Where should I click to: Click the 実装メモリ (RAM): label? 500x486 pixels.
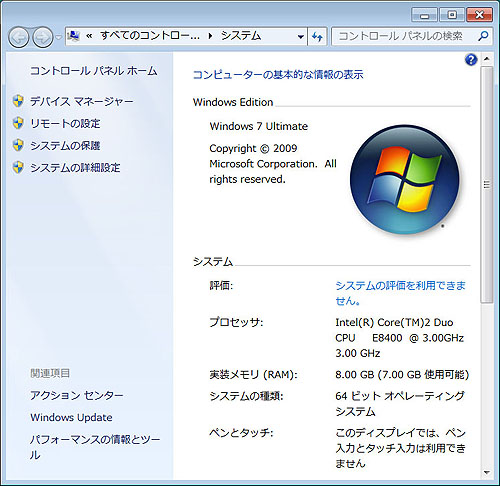[x=253, y=375]
